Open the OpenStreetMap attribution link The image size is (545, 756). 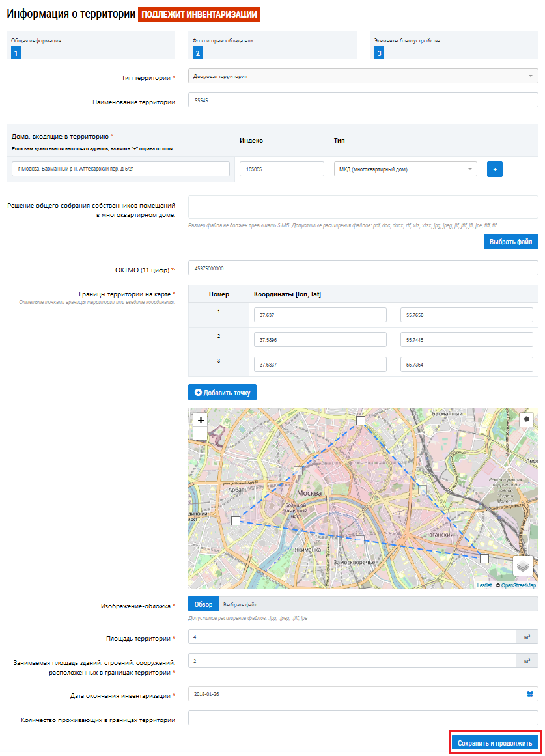(518, 585)
